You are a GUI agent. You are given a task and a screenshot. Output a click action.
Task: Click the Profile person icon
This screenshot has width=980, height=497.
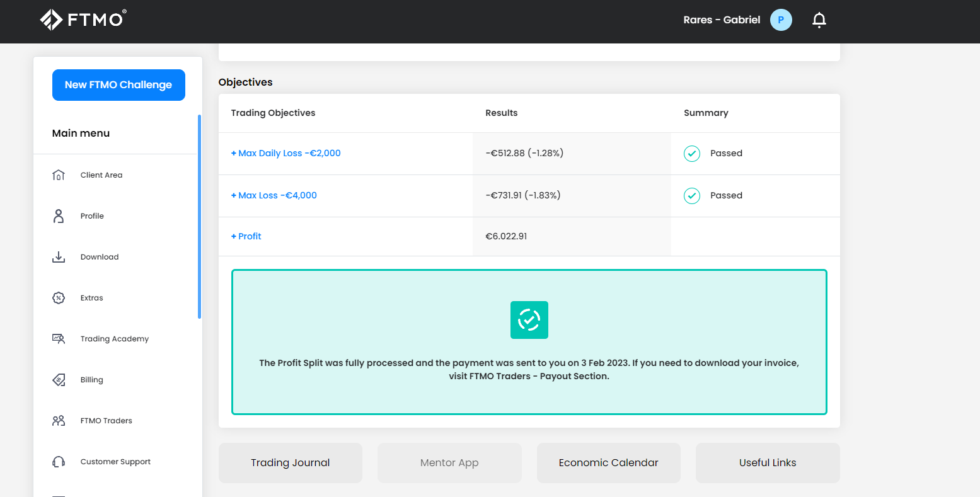59,216
